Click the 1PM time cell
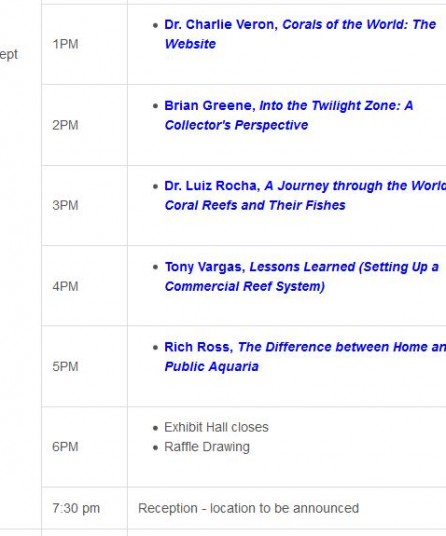This screenshot has height=536, width=446. coord(84,44)
